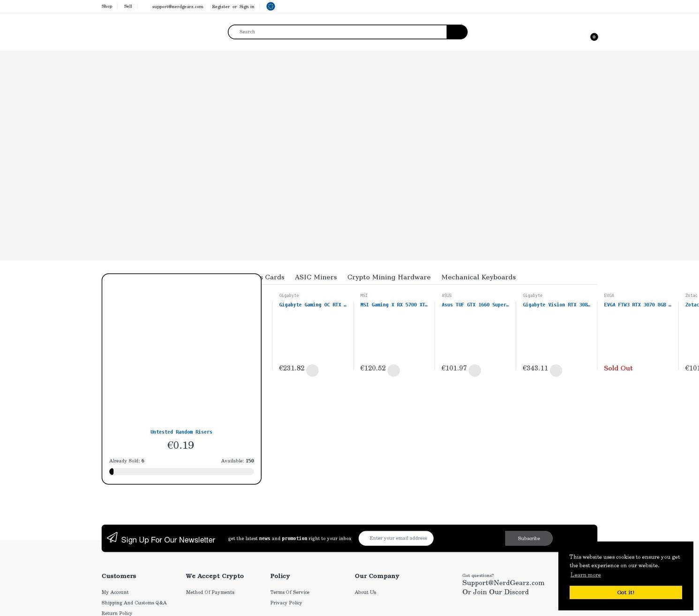Click the Untested Risers sold progress bar

(x=181, y=471)
